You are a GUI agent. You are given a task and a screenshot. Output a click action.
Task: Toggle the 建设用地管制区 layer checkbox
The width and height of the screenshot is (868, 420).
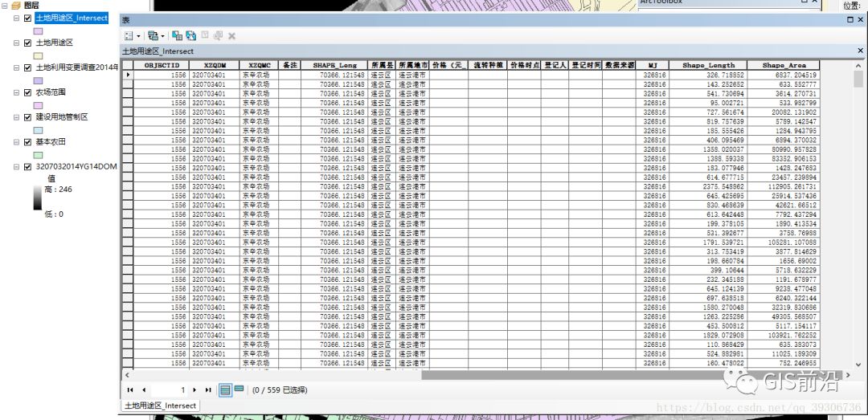pyautogui.click(x=27, y=117)
